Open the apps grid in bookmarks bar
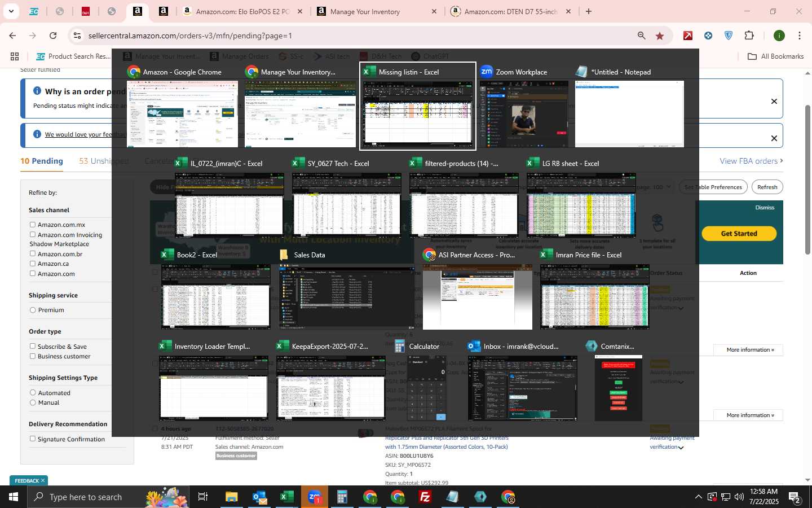Screen dimensions: 812x508 [15, 56]
